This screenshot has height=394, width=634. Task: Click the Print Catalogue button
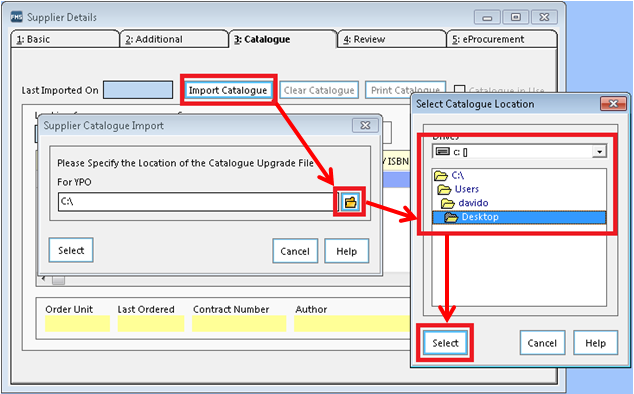click(405, 90)
